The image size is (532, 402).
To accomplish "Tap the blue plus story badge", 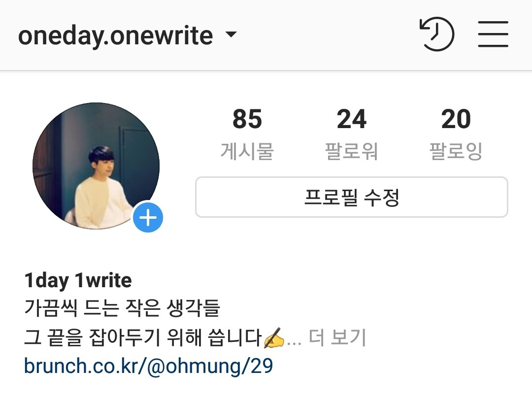I will (x=148, y=217).
